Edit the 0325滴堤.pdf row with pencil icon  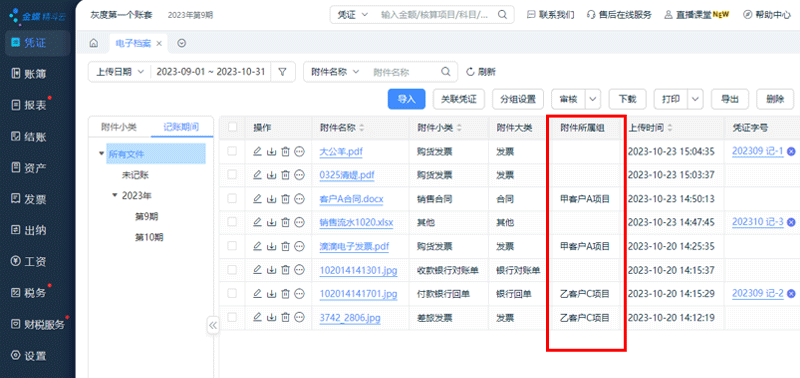tap(258, 174)
